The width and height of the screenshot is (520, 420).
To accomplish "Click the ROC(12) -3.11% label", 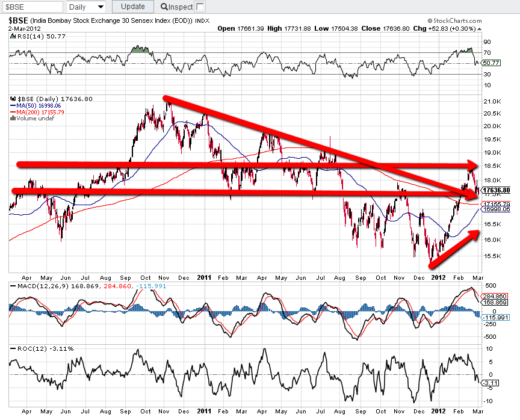I will (x=45, y=349).
